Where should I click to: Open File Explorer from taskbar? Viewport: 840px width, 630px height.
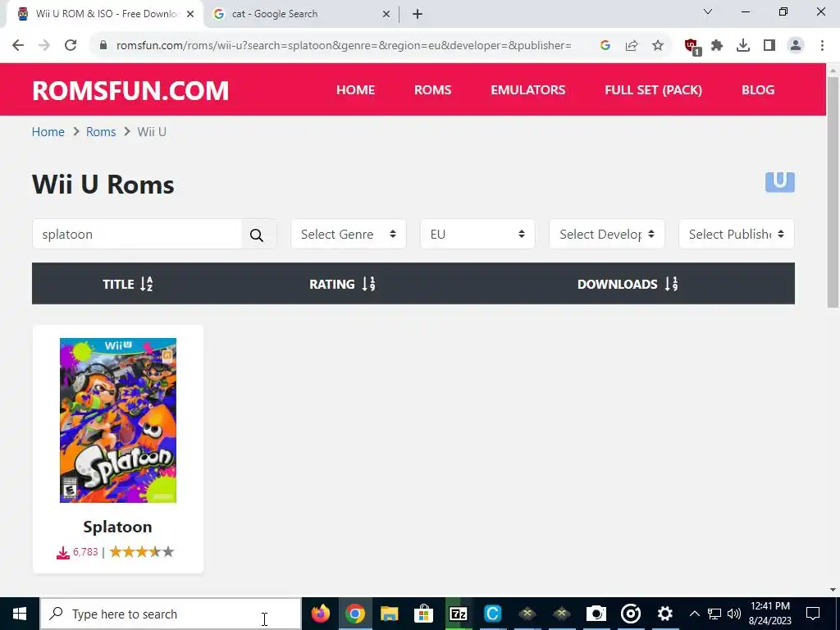390,614
